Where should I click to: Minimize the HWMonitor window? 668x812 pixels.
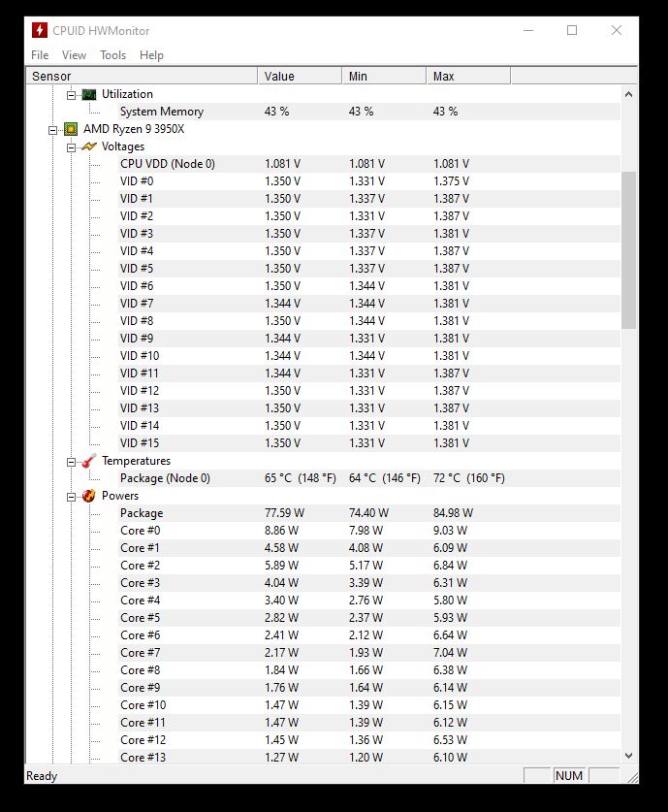[x=528, y=30]
